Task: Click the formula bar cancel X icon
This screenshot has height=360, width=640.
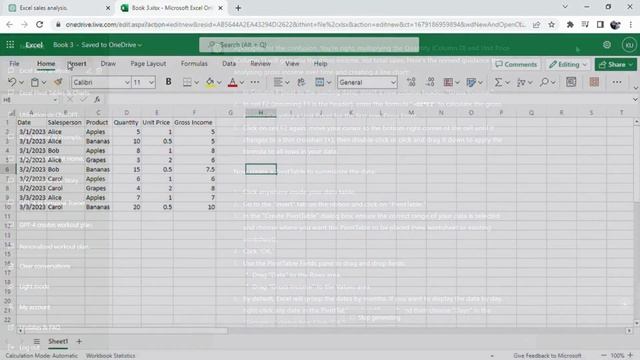Action: point(70,99)
